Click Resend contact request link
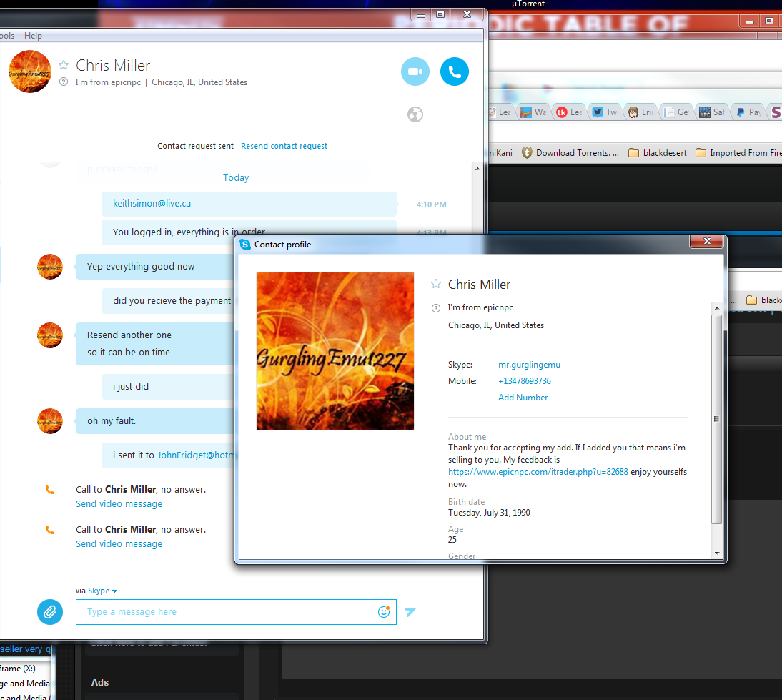Viewport: 782px width, 700px height. pos(284,146)
